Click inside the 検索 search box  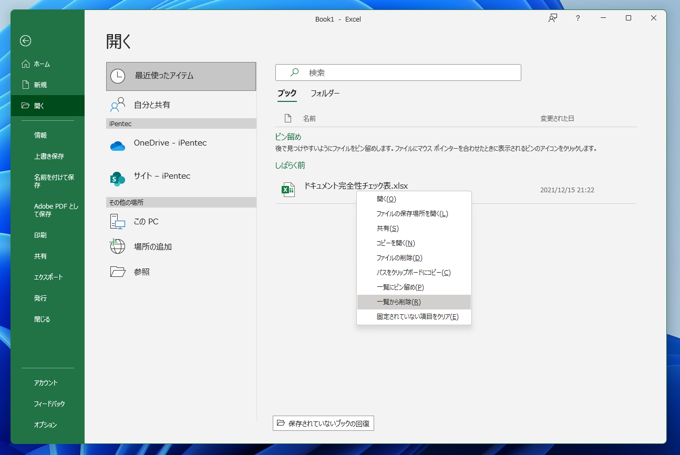(398, 72)
